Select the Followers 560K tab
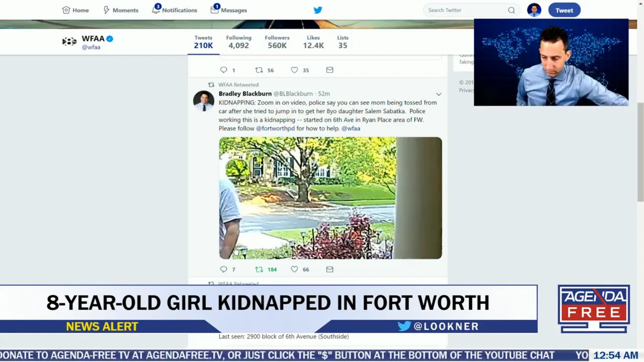Image resolution: width=644 pixels, height=362 pixels. coord(277,42)
